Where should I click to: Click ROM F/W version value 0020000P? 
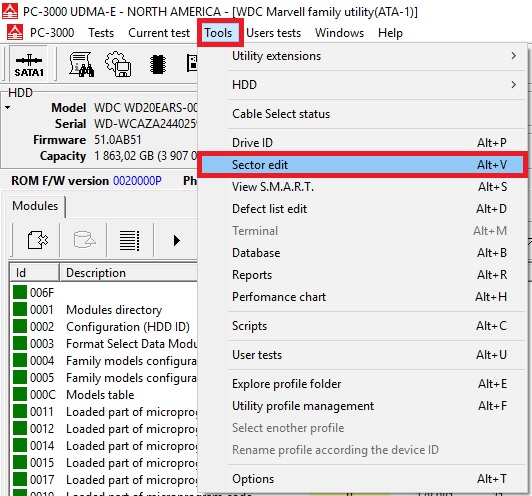[137, 181]
